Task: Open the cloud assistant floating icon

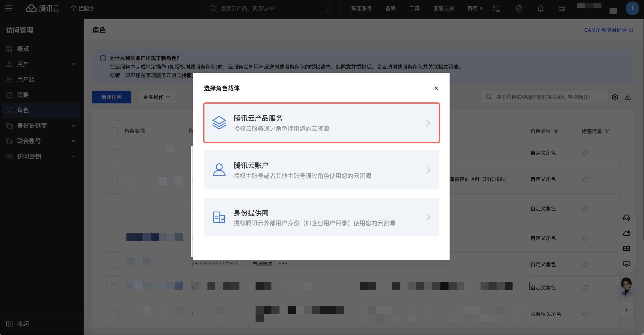Action: 626,233
